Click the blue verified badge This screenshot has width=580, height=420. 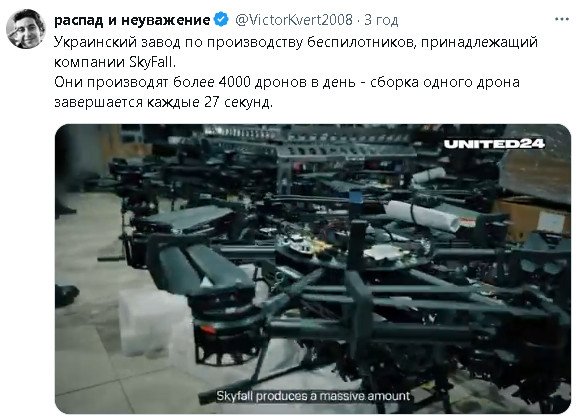221,19
